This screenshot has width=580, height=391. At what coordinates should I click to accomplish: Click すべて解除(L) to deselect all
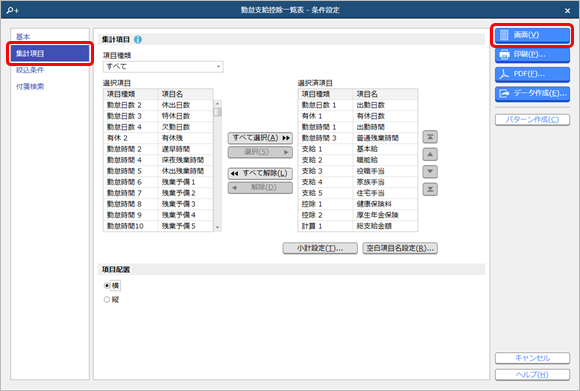(x=260, y=173)
